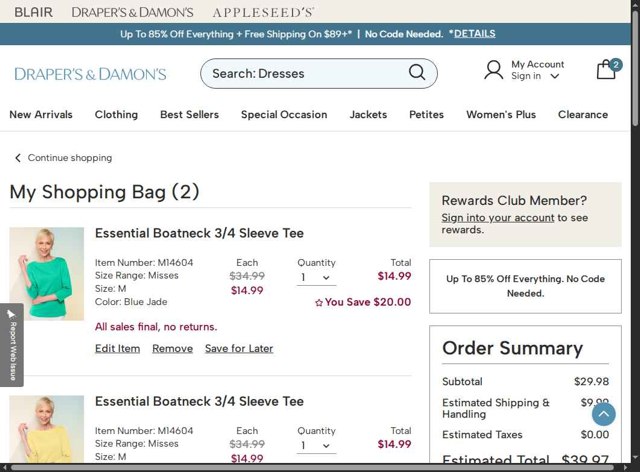Click the Draper's & Damon's main logo
Screen dimensions: 640x472
[x=90, y=74]
